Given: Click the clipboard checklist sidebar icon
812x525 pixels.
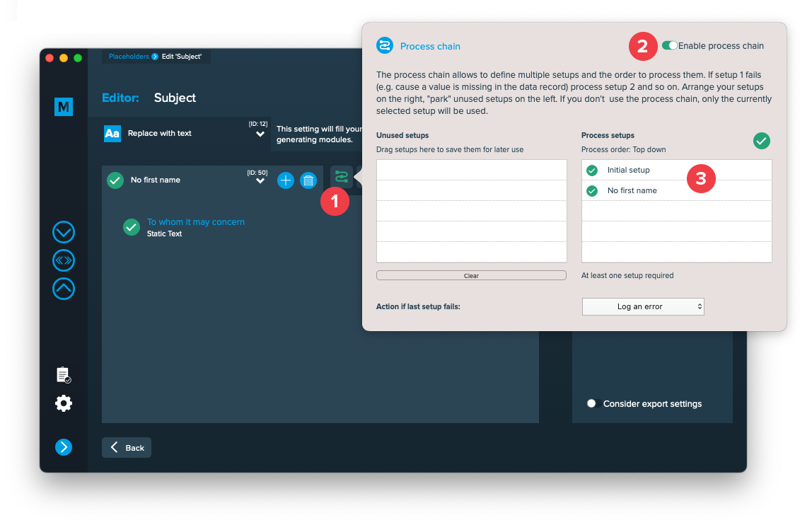Looking at the screenshot, I should pyautogui.click(x=64, y=375).
